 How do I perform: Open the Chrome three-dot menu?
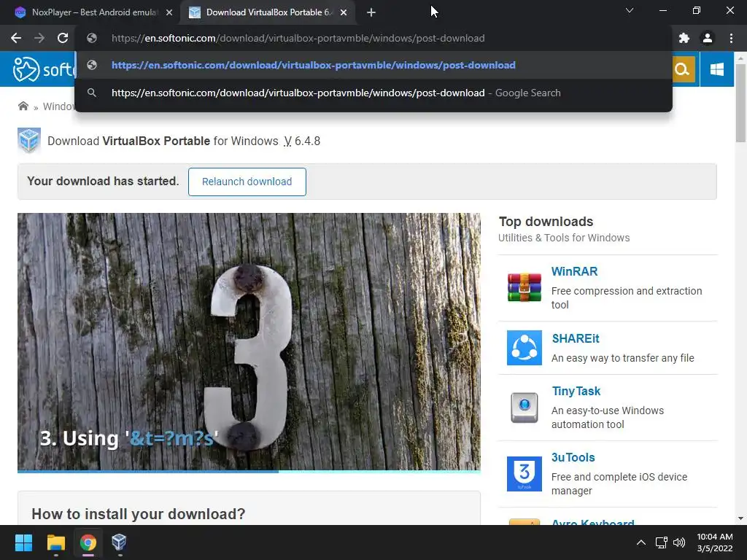pos(731,38)
